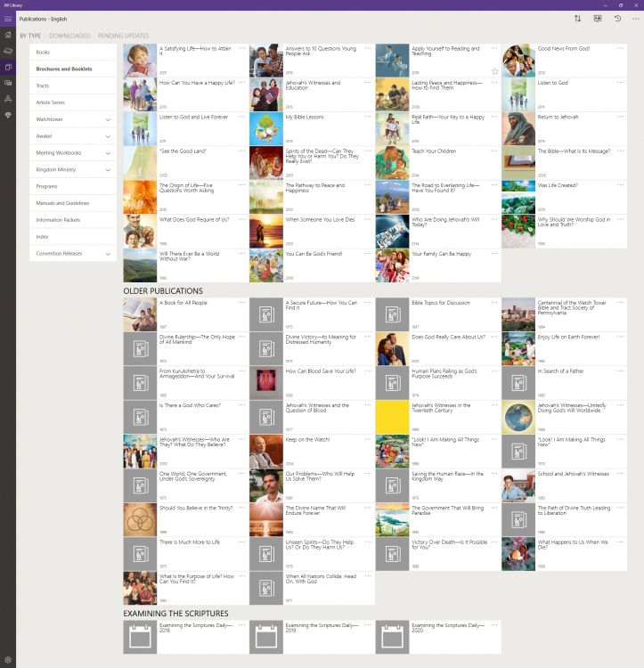Open more options for A Satisfying Life

tap(242, 48)
